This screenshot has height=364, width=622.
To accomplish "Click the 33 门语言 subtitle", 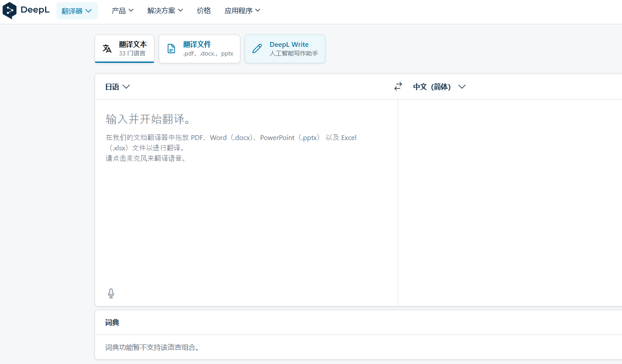I will pos(132,54).
